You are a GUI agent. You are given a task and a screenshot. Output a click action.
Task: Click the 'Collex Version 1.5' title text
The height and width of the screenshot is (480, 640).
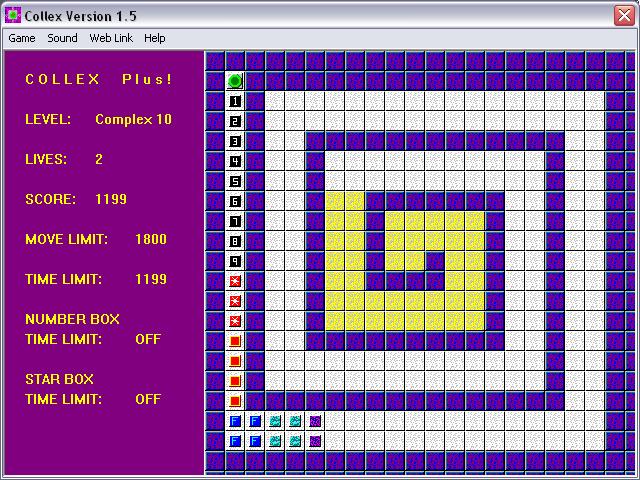(80, 16)
